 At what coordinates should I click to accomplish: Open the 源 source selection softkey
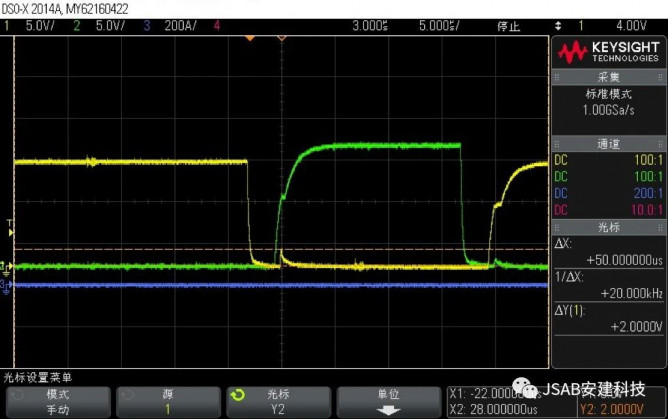point(167,402)
